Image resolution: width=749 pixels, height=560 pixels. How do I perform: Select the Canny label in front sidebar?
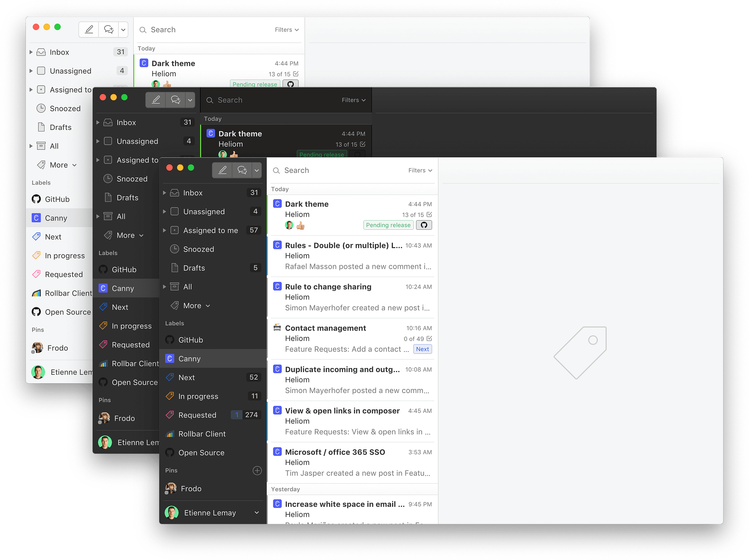189,359
